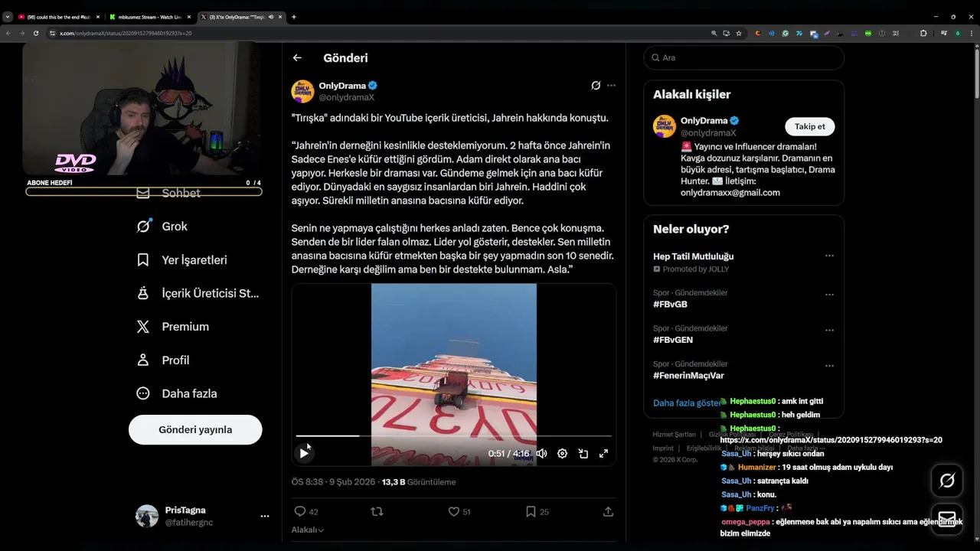Open the #FBvGB trend
This screenshot has height=551, width=980.
(670, 304)
